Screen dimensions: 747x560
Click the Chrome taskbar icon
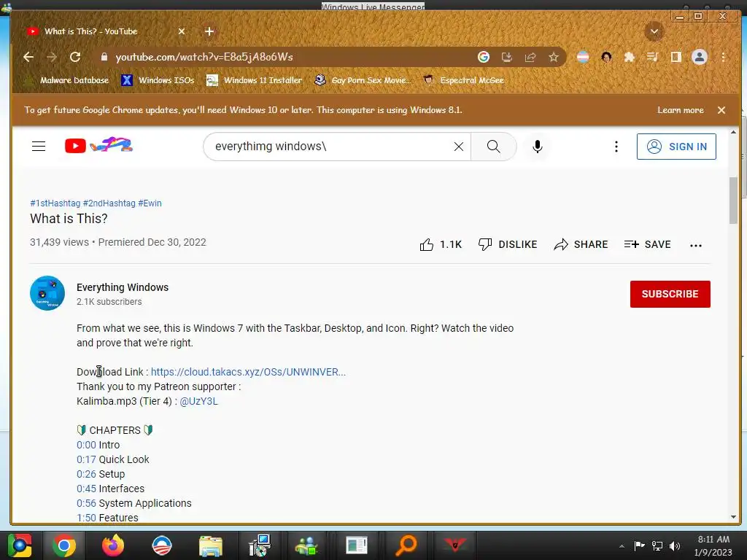pyautogui.click(x=64, y=545)
